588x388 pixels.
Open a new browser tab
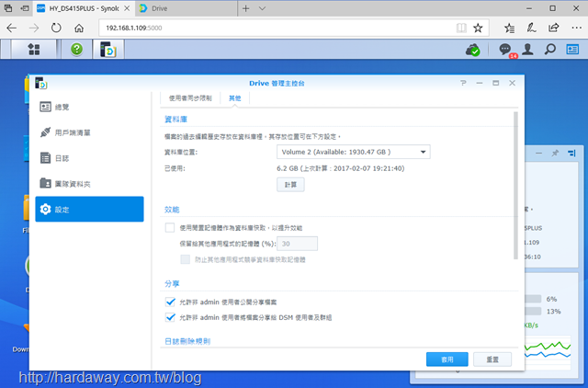coord(245,8)
